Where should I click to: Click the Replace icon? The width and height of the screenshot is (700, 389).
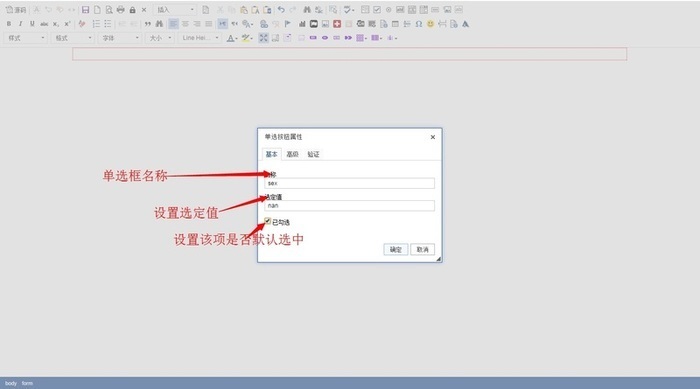[318, 10]
